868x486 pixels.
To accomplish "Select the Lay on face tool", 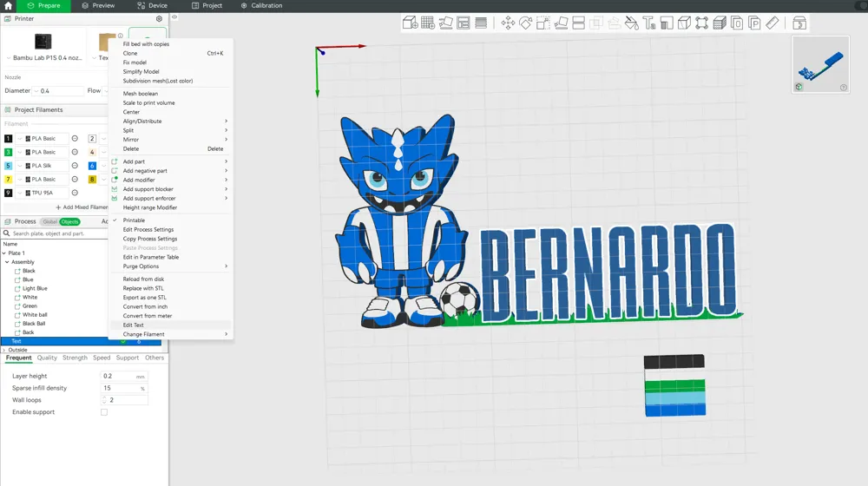I will coord(561,23).
